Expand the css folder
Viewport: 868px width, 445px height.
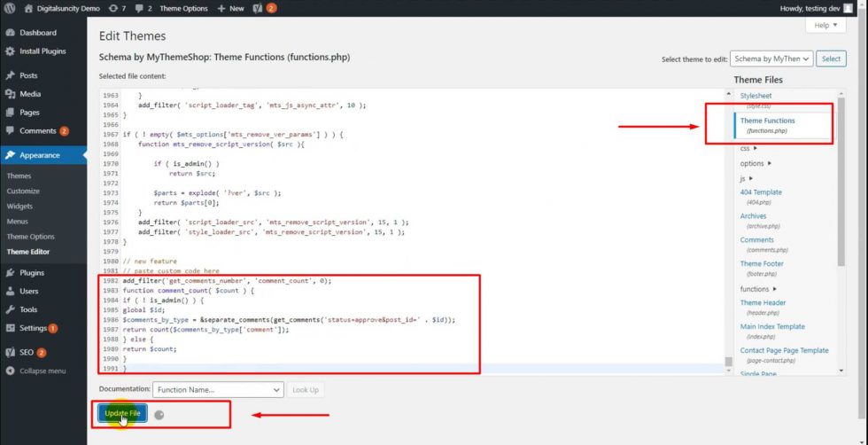click(748, 149)
